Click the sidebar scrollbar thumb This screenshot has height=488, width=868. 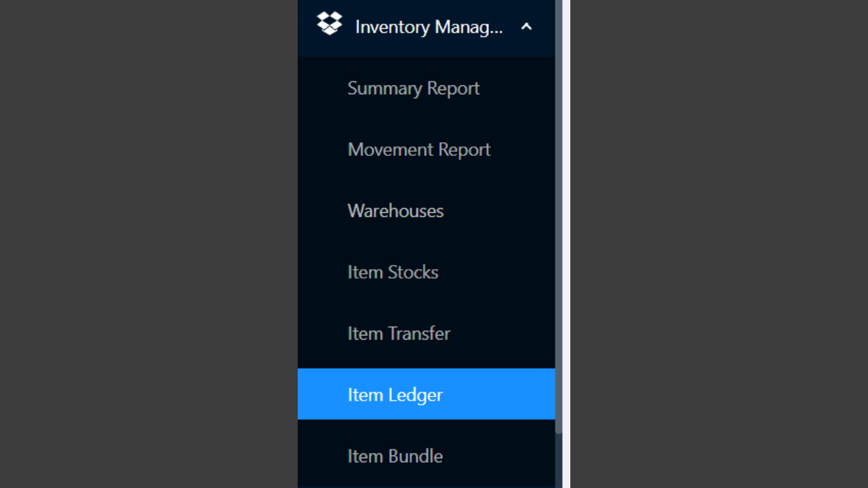tap(559, 217)
